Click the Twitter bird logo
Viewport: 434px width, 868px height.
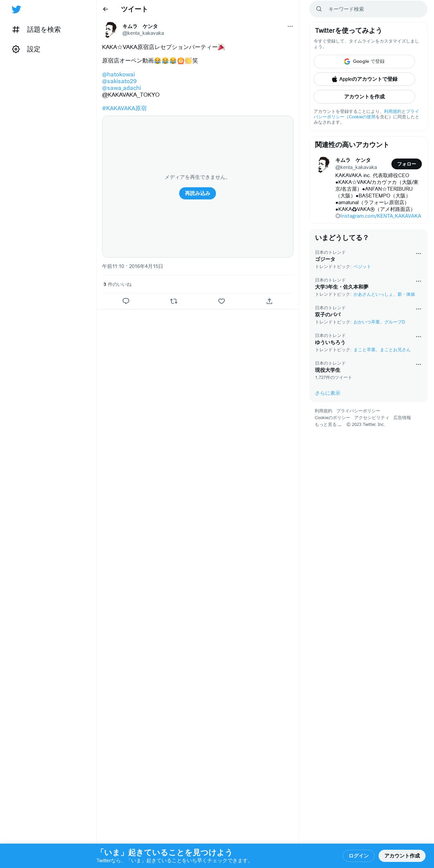(16, 9)
